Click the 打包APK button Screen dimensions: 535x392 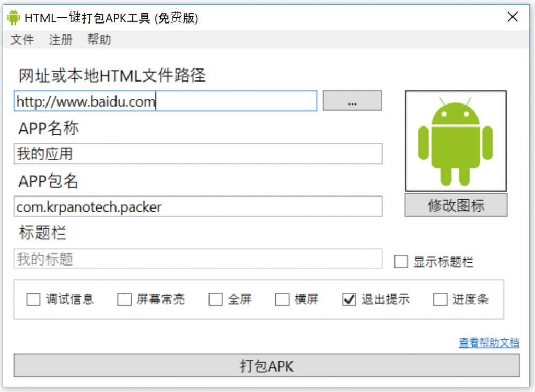point(266,366)
